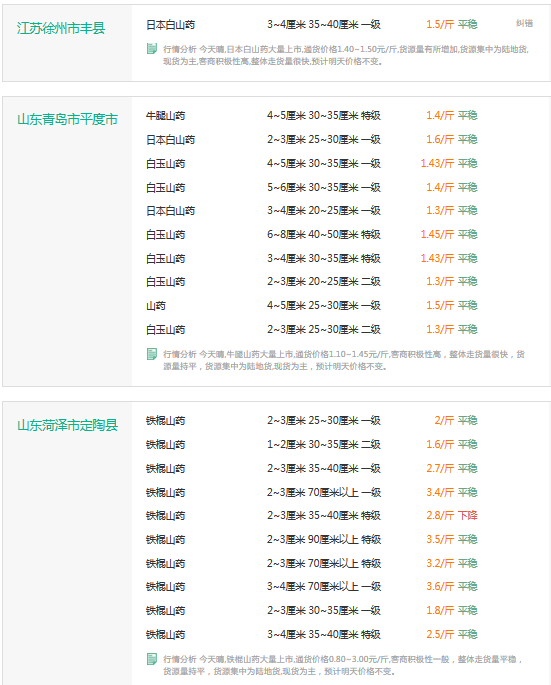Open the 江苏徐州市丰县 region link

pos(61,28)
